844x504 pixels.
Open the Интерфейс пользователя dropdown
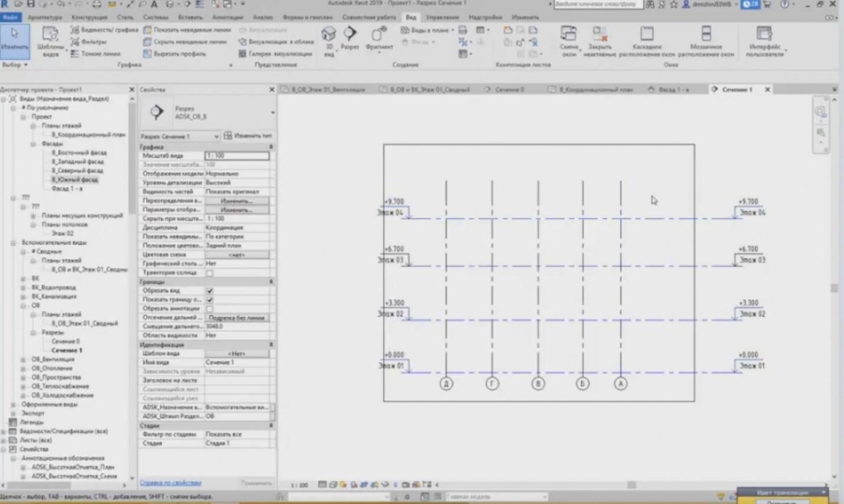(x=764, y=41)
